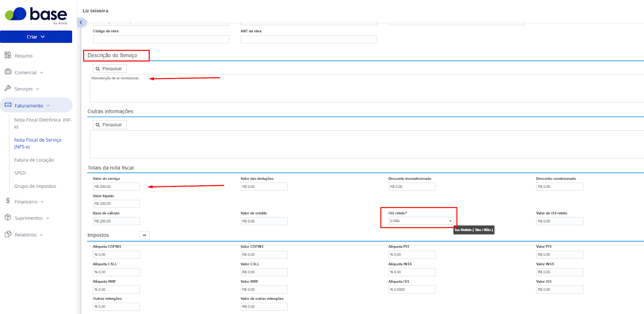Open Nota Fiscal Eletrônica (NF-e)
The width and height of the screenshot is (644, 314).
coord(43,123)
